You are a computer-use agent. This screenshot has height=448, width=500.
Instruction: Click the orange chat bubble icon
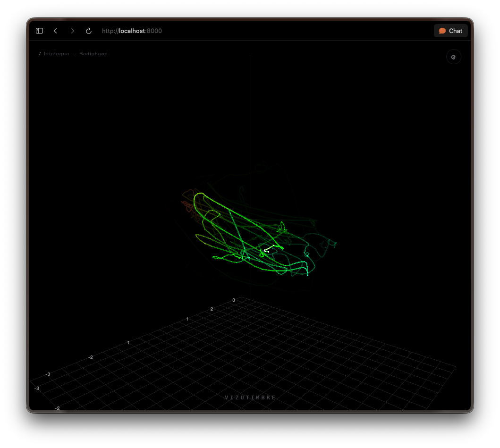442,31
